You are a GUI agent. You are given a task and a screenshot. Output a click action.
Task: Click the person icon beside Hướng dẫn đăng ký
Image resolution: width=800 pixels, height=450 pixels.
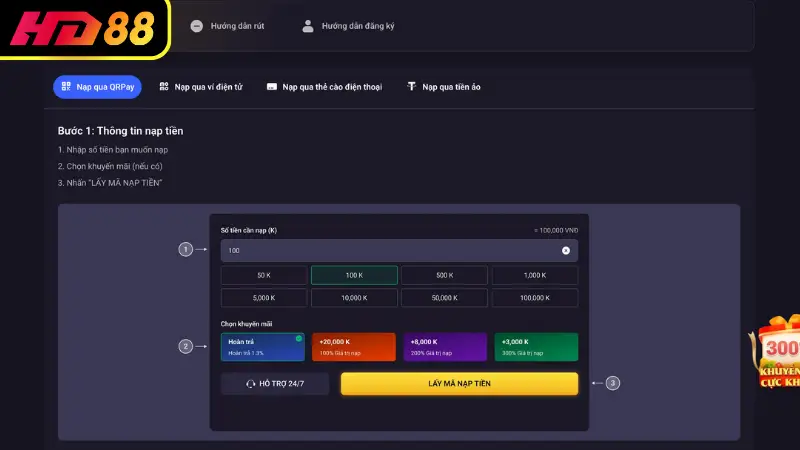point(308,26)
